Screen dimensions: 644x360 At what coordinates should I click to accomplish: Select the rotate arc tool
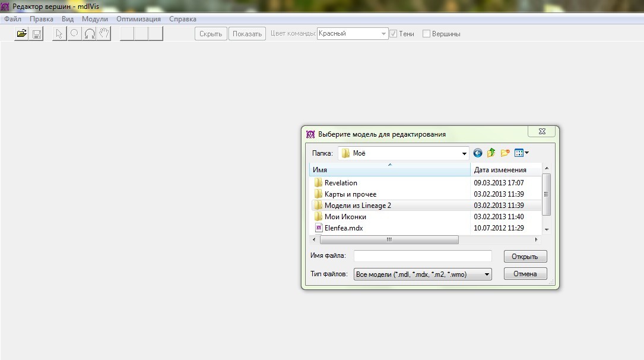coord(89,34)
